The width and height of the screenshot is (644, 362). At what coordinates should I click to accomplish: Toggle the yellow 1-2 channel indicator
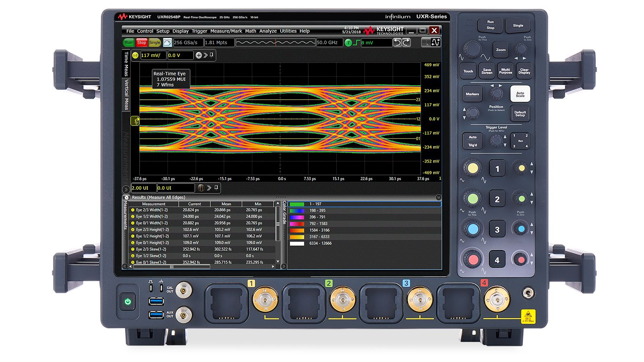135,56
